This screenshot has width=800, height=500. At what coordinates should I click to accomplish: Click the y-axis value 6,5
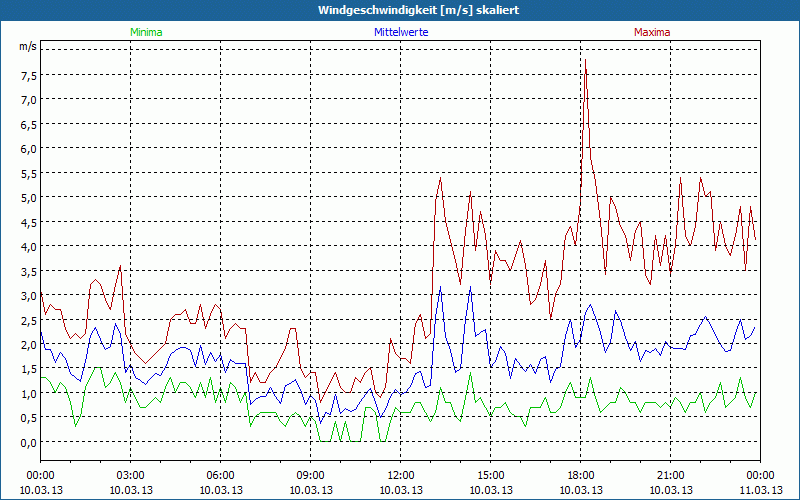tap(29, 124)
